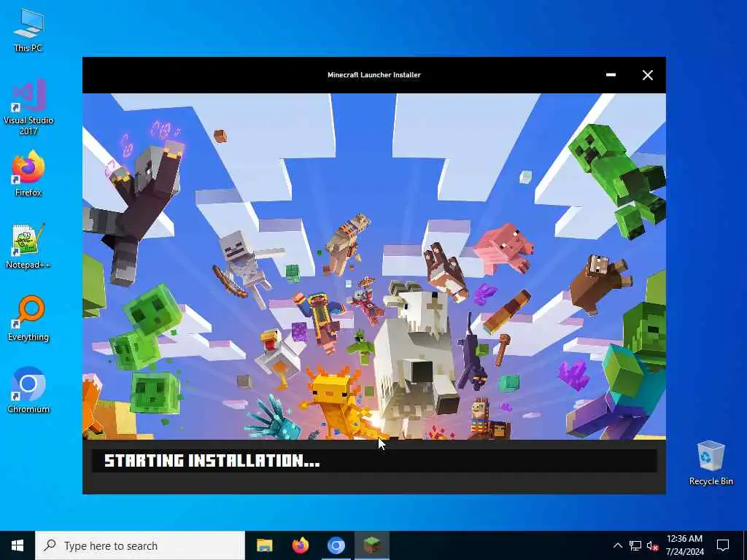Screen dimensions: 747x560
Task: Click the muted volume tray icon
Action: tap(652, 545)
